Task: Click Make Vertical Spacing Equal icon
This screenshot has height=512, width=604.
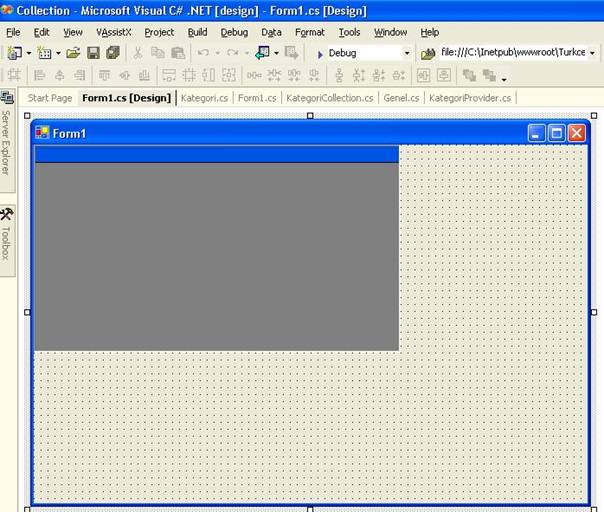Action: (x=339, y=75)
